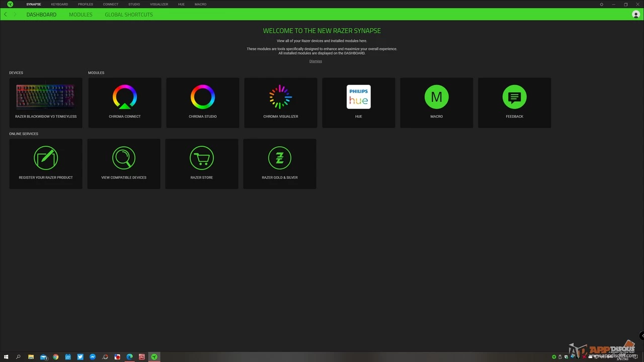Open the MODULES sub-tab
644x362 pixels.
80,15
